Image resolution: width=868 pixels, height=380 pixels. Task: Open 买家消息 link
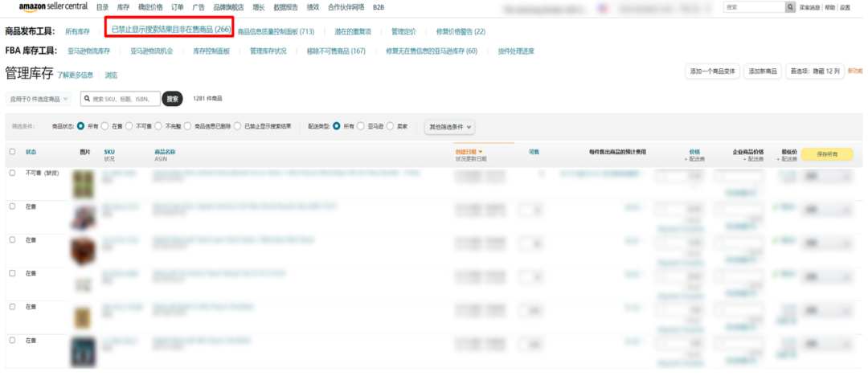[811, 8]
